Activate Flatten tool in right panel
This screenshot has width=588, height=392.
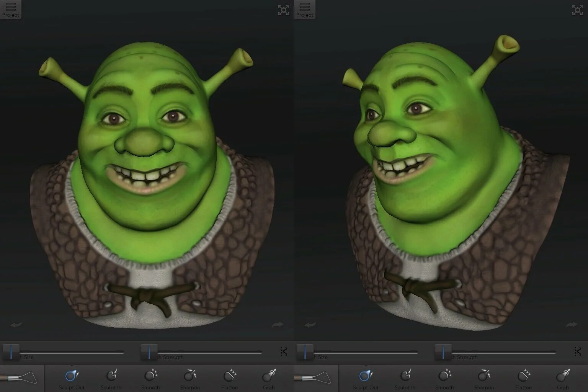click(524, 379)
